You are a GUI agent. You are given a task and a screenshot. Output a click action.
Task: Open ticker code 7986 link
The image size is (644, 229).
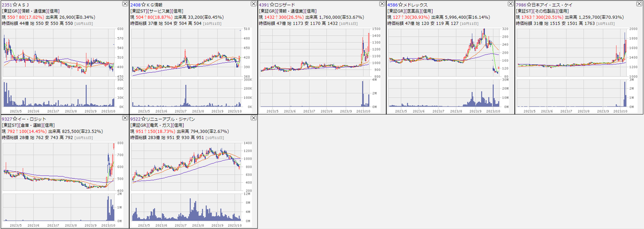click(x=521, y=4)
